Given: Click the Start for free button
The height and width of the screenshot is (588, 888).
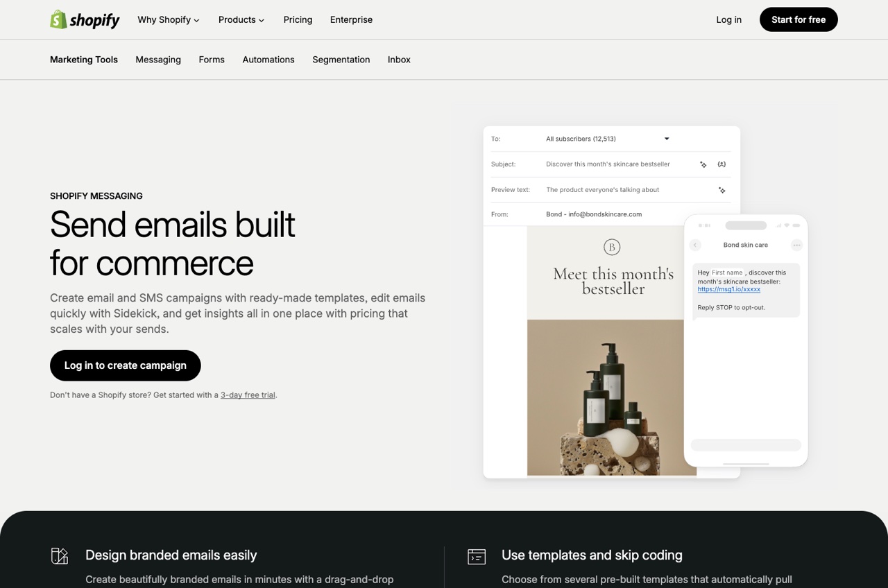Looking at the screenshot, I should (x=799, y=19).
